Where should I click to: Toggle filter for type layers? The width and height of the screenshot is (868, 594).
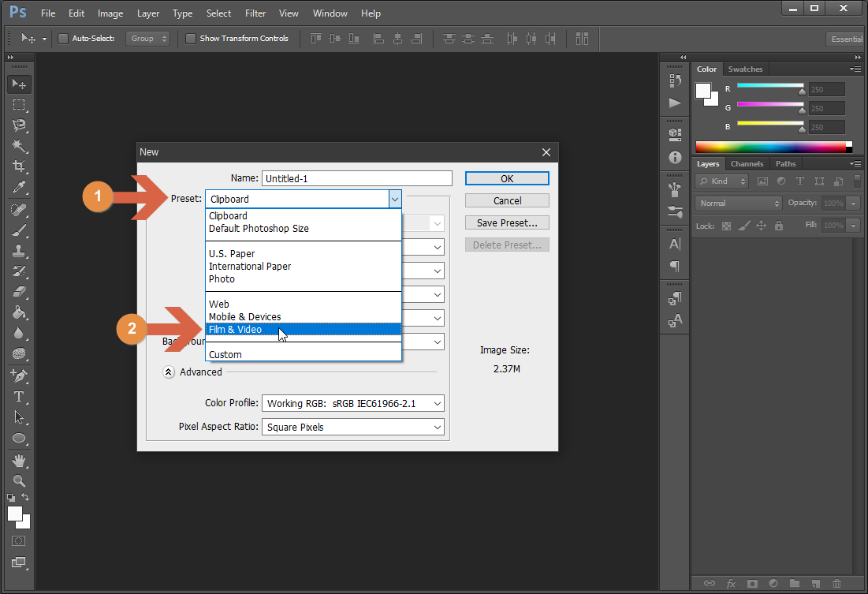tap(800, 181)
